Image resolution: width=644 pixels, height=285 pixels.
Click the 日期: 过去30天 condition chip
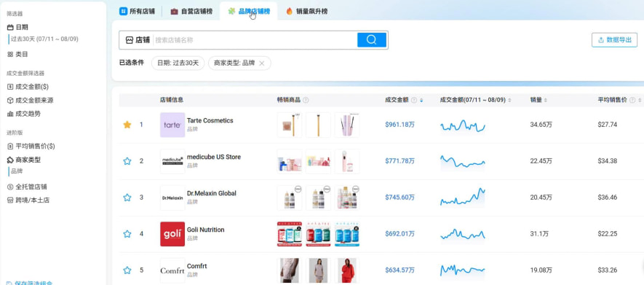pyautogui.click(x=178, y=63)
